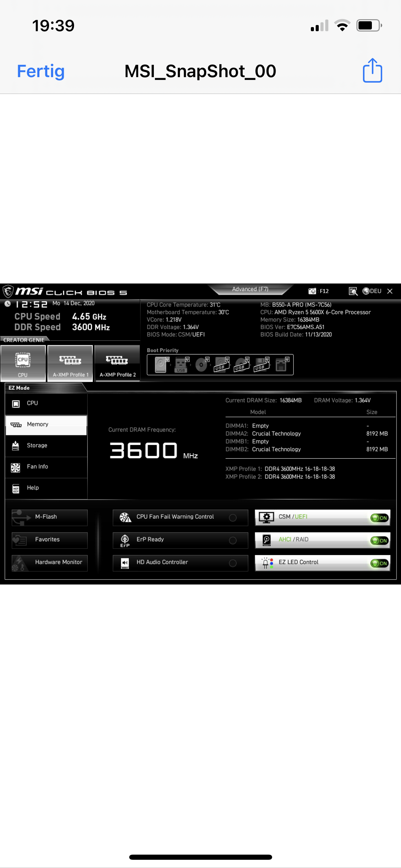Select USB CD/DVD boot icon
The image size is (401, 868).
242,365
